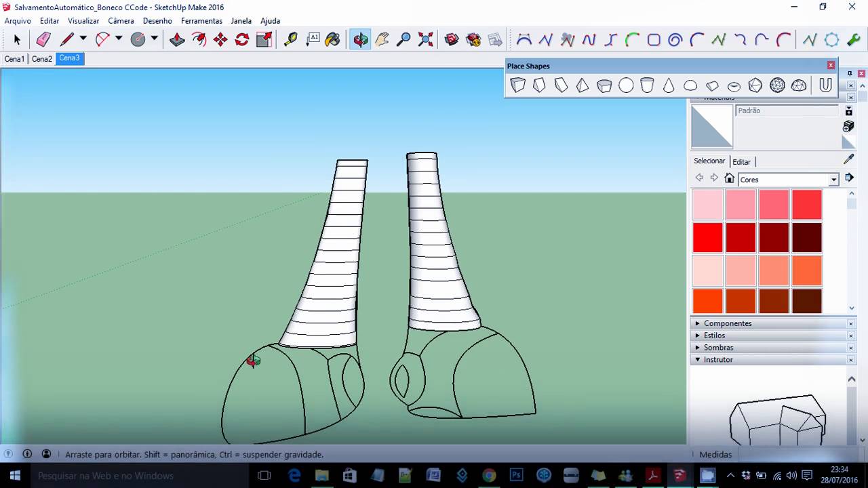Image resolution: width=868 pixels, height=488 pixels.
Task: Click the Padrão material name field
Action: 787,110
